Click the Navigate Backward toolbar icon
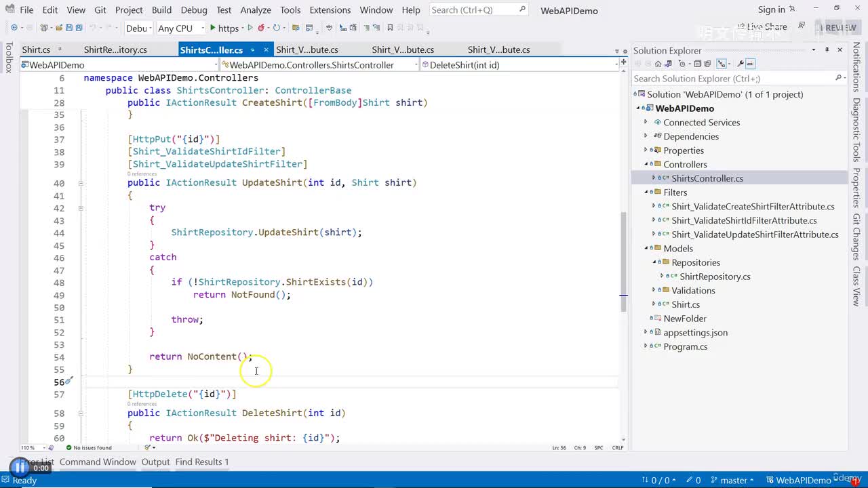The height and width of the screenshot is (488, 868). pos(14,28)
